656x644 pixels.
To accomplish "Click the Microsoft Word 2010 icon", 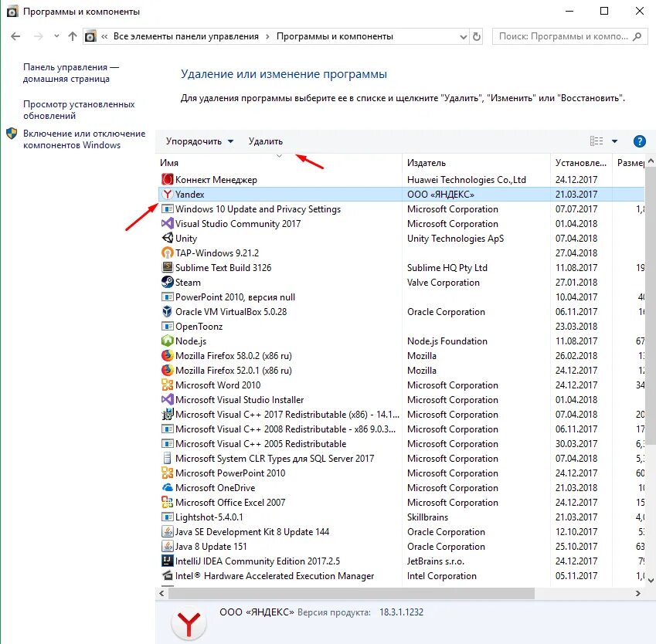I will coord(168,385).
